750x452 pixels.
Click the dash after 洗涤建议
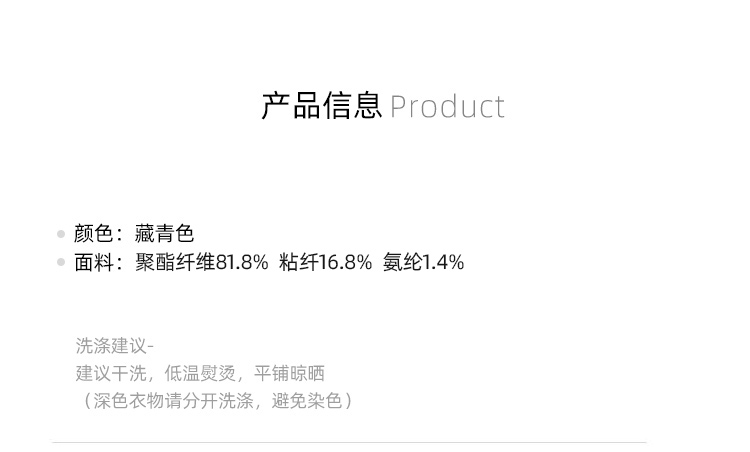coord(150,347)
